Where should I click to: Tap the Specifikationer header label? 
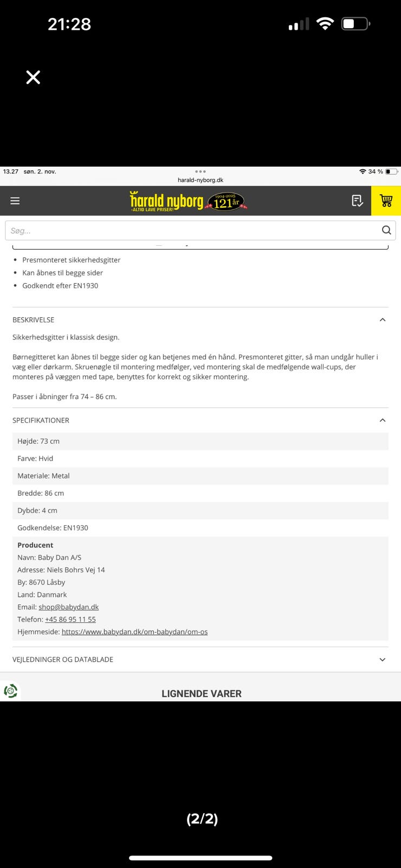point(41,420)
